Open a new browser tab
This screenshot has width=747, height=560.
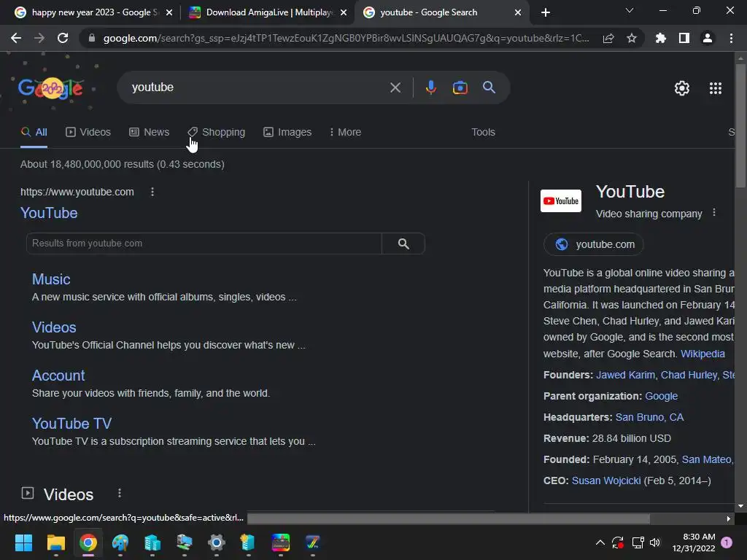pyautogui.click(x=546, y=12)
